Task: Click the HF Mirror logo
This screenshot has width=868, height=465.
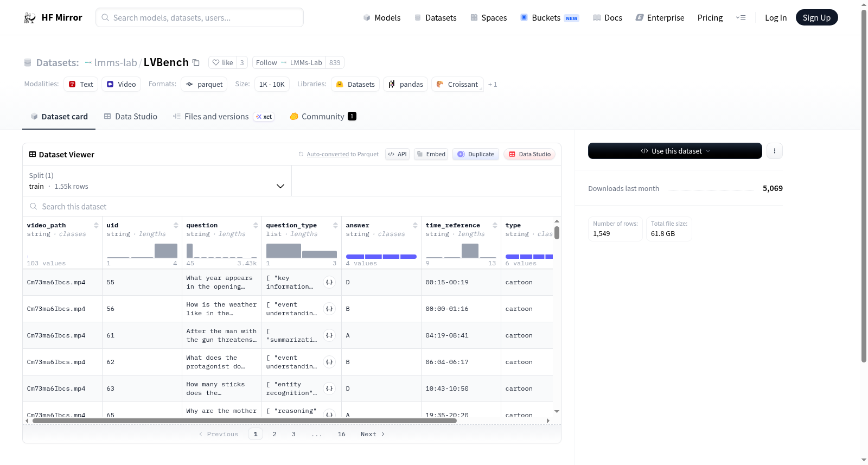Action: pos(53,17)
